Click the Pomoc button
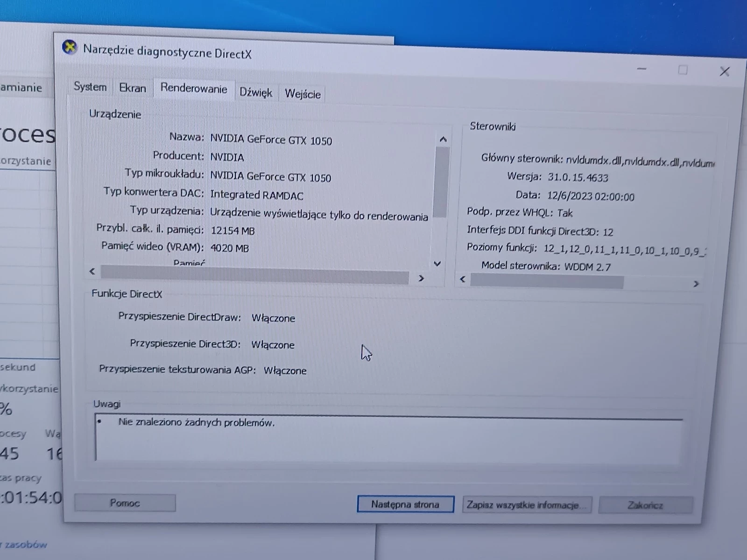Viewport: 747px width, 560px height. click(x=125, y=503)
